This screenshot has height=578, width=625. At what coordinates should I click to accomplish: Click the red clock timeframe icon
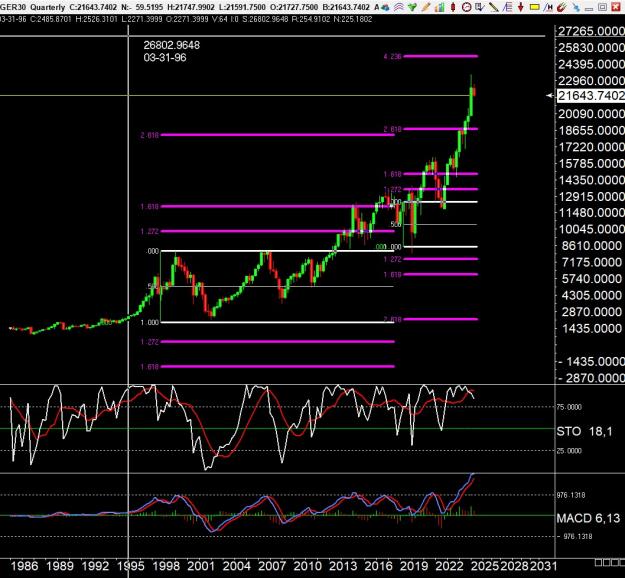coord(466,7)
